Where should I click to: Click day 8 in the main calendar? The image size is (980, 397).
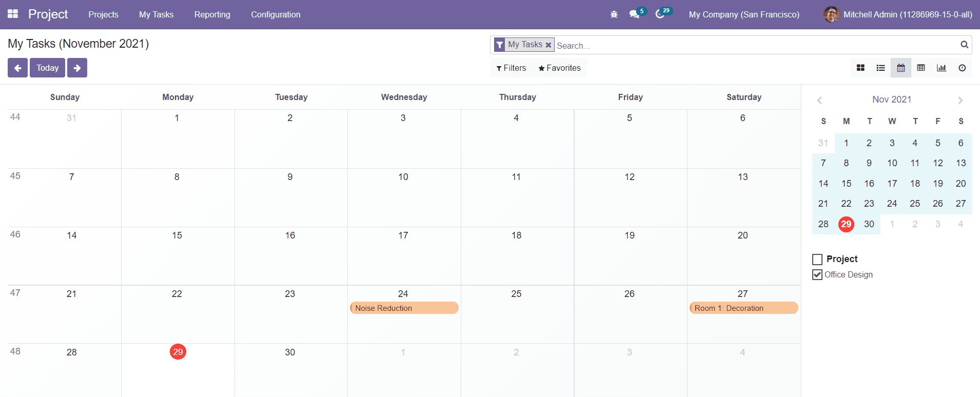coord(177,177)
